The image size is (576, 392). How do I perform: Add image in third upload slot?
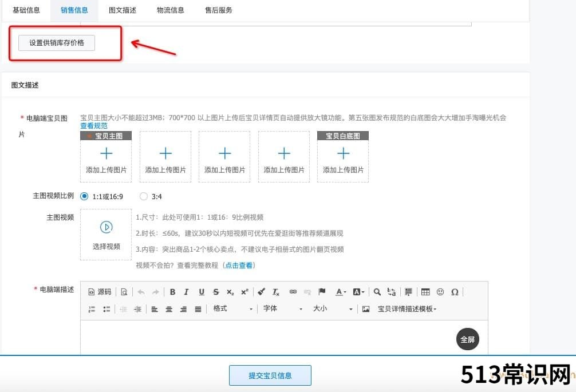click(x=224, y=157)
